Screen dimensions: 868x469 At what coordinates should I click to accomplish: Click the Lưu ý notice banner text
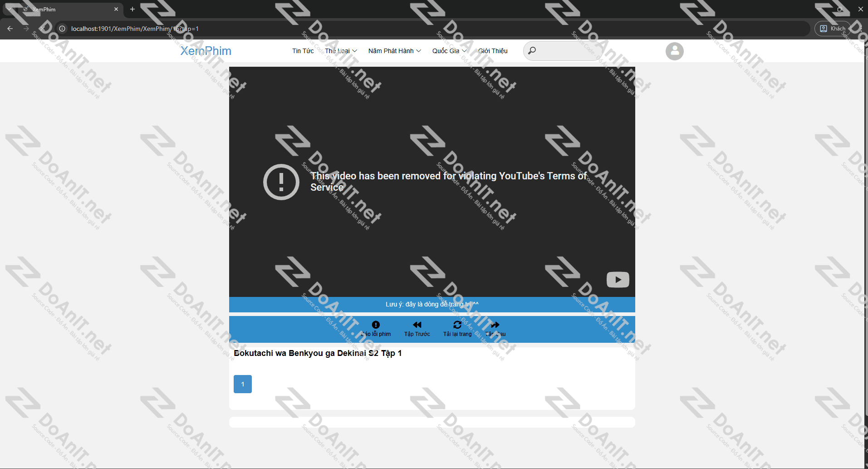pos(432,304)
